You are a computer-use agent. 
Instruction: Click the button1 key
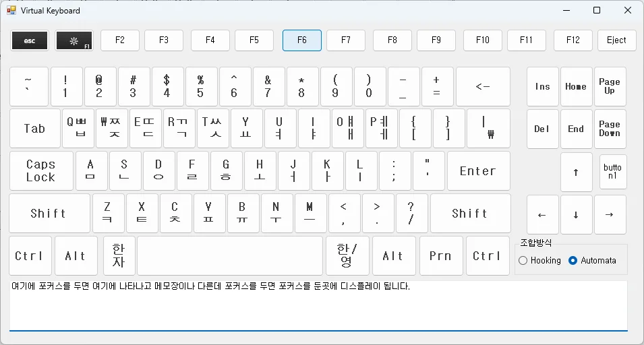613,171
